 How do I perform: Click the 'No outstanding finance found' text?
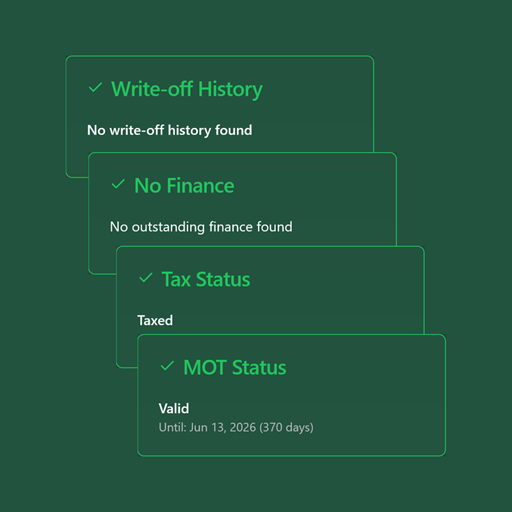pyautogui.click(x=201, y=227)
